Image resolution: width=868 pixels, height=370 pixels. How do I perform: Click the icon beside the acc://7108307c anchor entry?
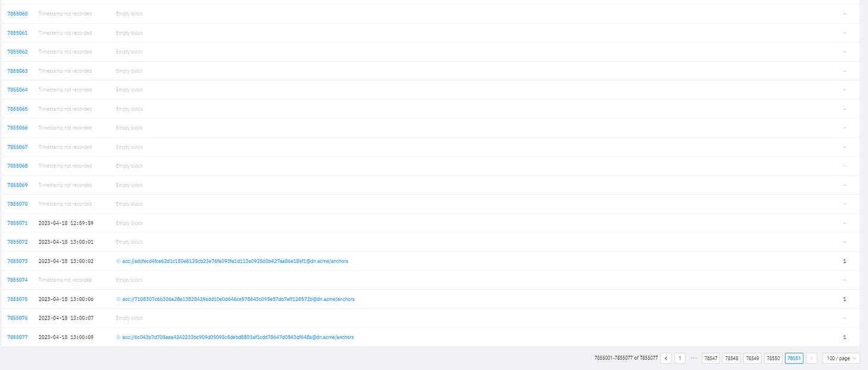118,299
